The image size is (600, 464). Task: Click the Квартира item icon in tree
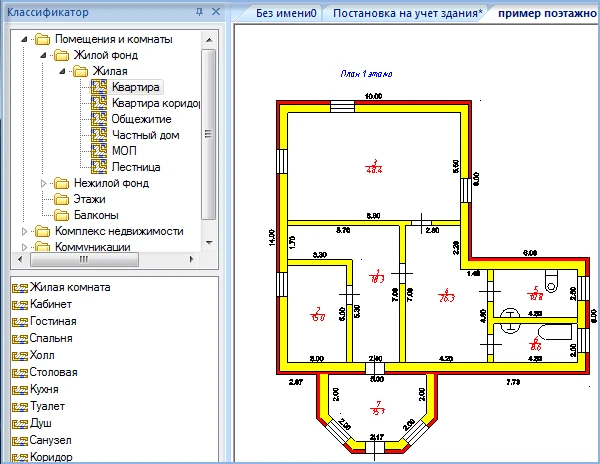98,87
